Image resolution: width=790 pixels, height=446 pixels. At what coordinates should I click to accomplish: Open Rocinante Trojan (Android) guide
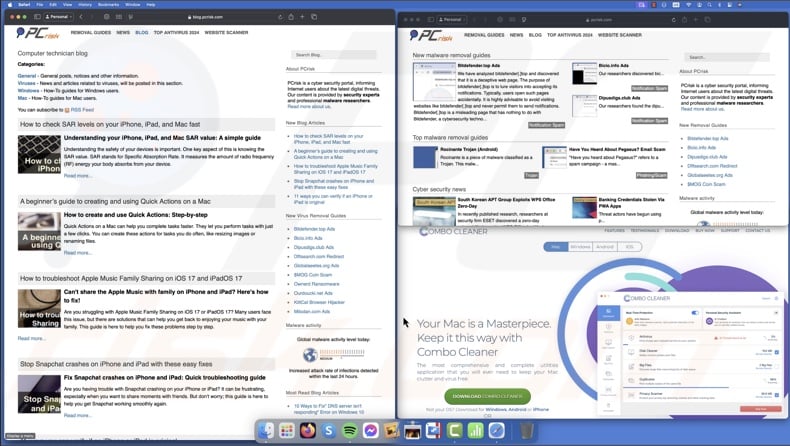tap(469, 150)
